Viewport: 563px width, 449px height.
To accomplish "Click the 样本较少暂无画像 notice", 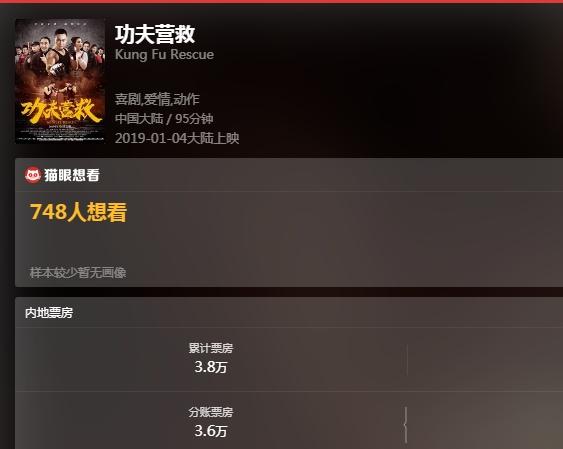I will click(78, 272).
